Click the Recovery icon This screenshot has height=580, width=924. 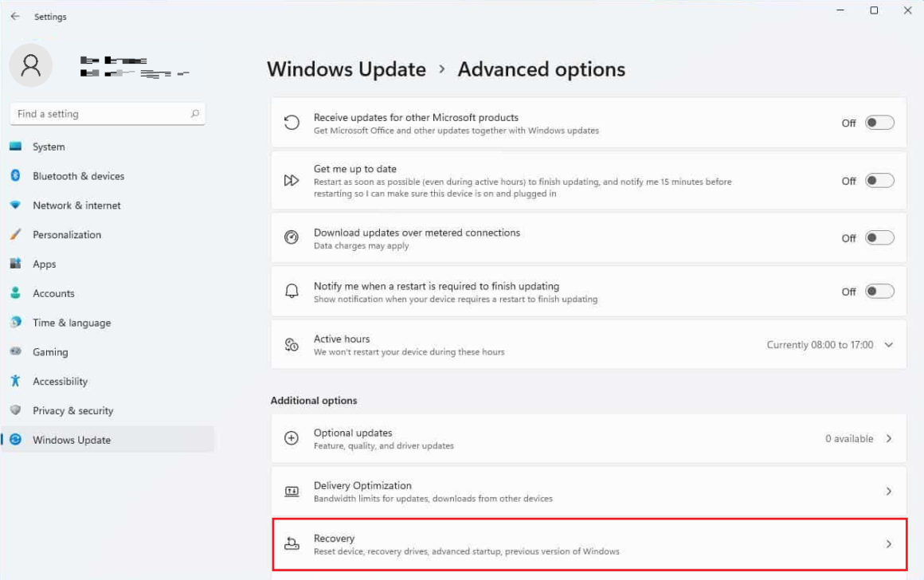(292, 544)
